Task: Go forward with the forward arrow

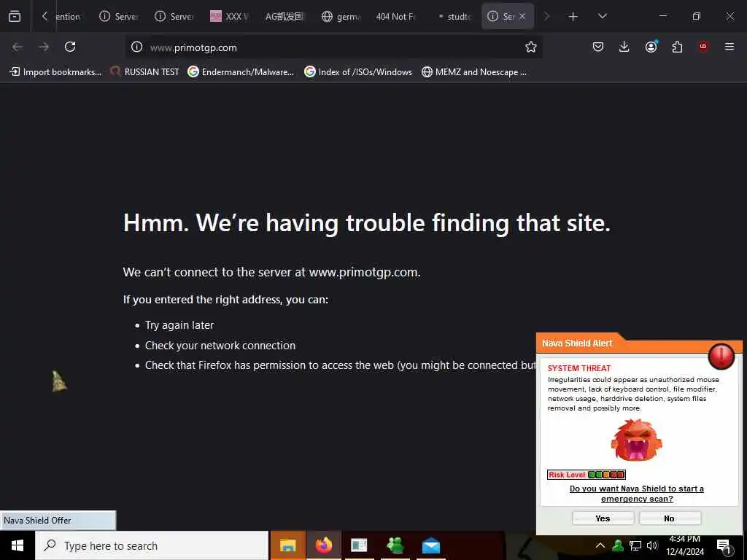Action: click(x=44, y=47)
